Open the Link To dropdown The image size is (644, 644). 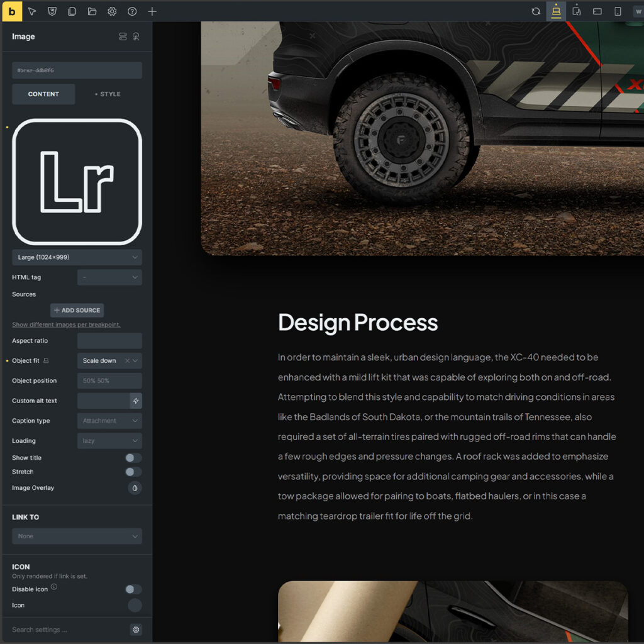77,536
